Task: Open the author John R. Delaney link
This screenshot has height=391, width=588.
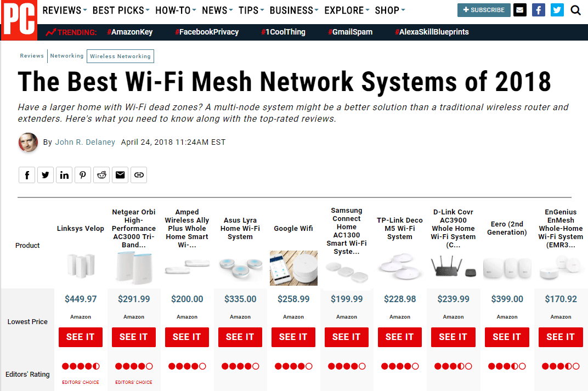Action: pyautogui.click(x=85, y=142)
